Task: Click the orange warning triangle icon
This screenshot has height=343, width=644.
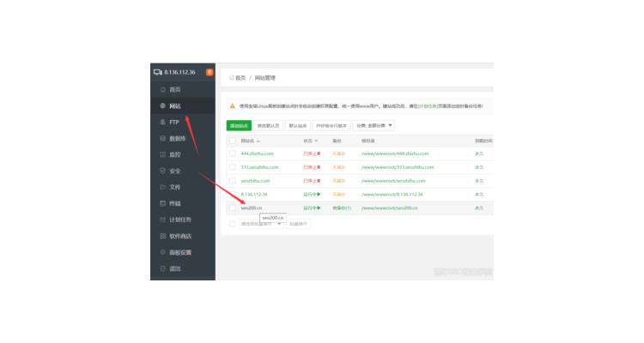Action: 233,105
